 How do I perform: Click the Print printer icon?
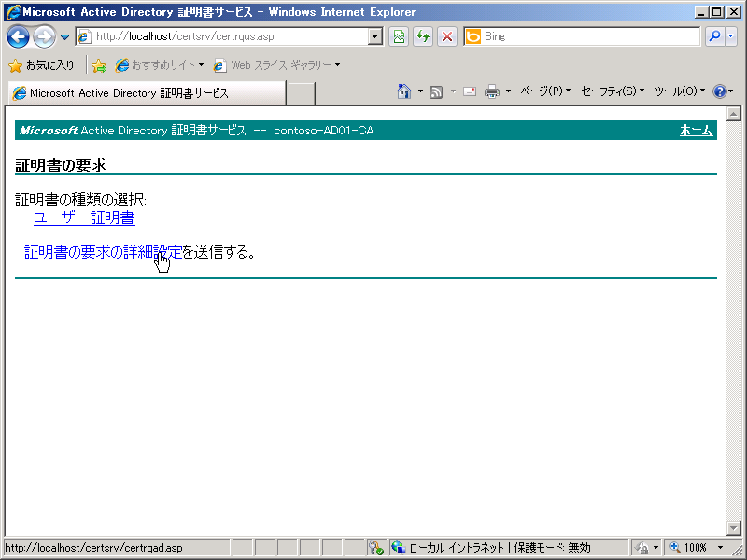pyautogui.click(x=492, y=91)
